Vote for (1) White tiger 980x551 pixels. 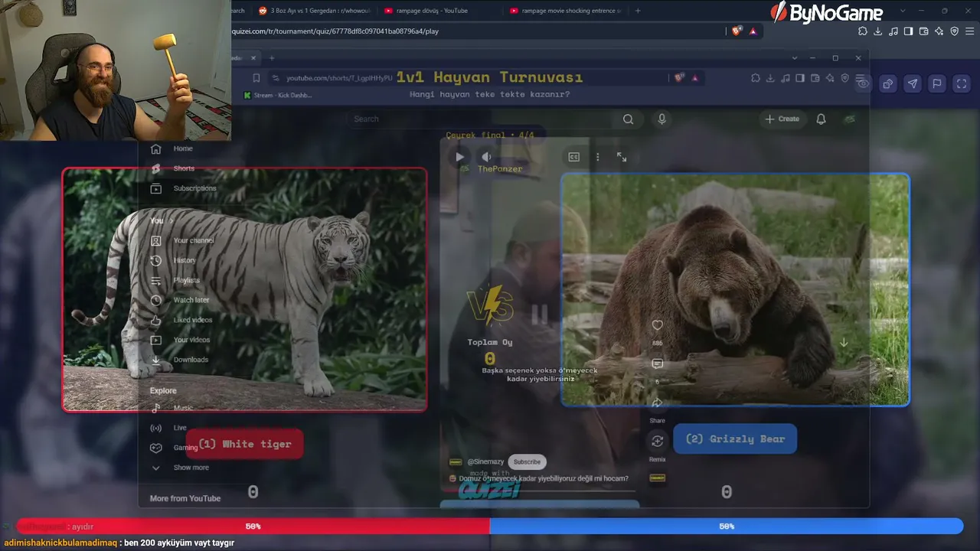244,444
